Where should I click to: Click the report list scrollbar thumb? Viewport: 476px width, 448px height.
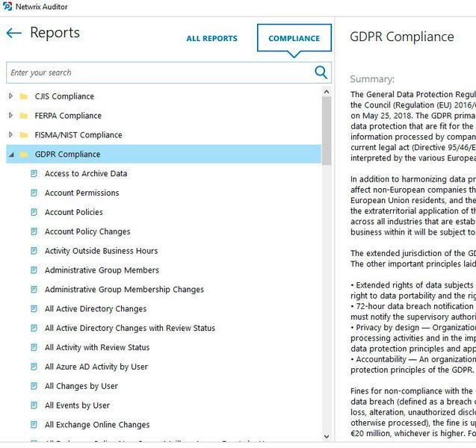pyautogui.click(x=327, y=131)
